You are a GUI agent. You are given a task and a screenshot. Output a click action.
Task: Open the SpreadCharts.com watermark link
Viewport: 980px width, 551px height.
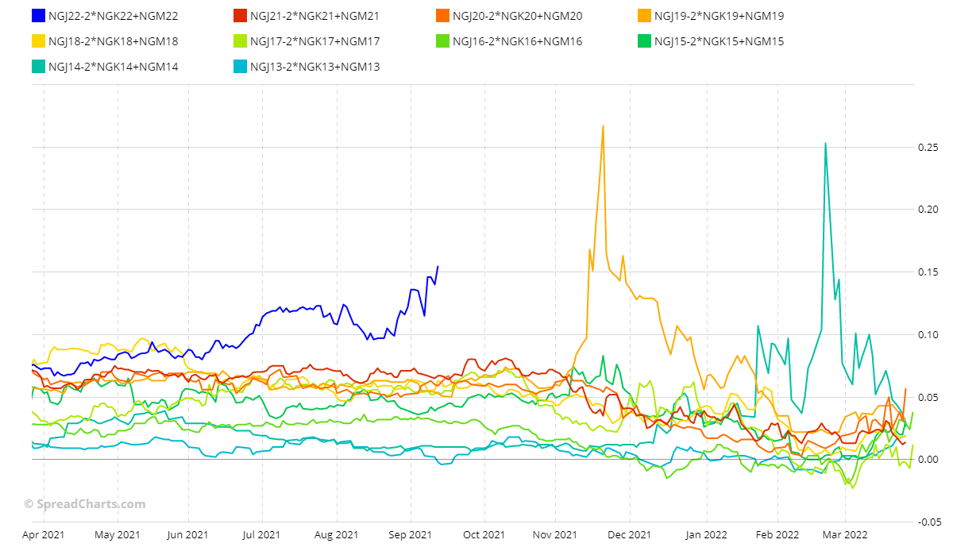(85, 503)
